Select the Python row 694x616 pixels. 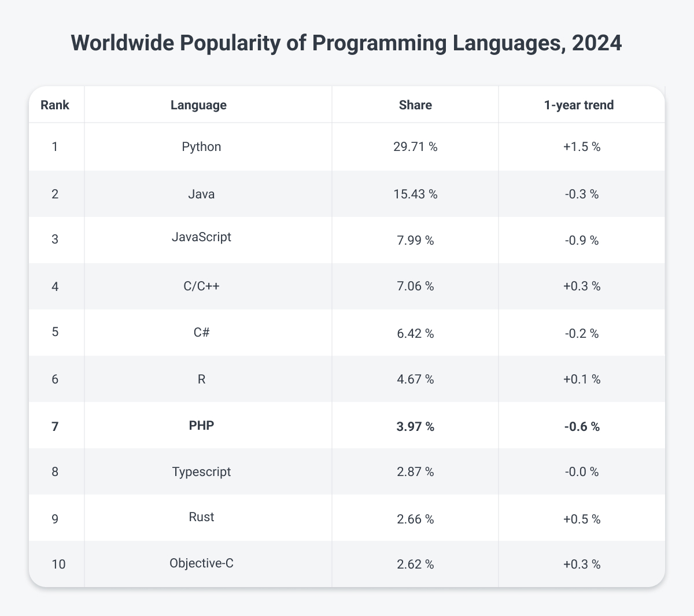(x=201, y=147)
